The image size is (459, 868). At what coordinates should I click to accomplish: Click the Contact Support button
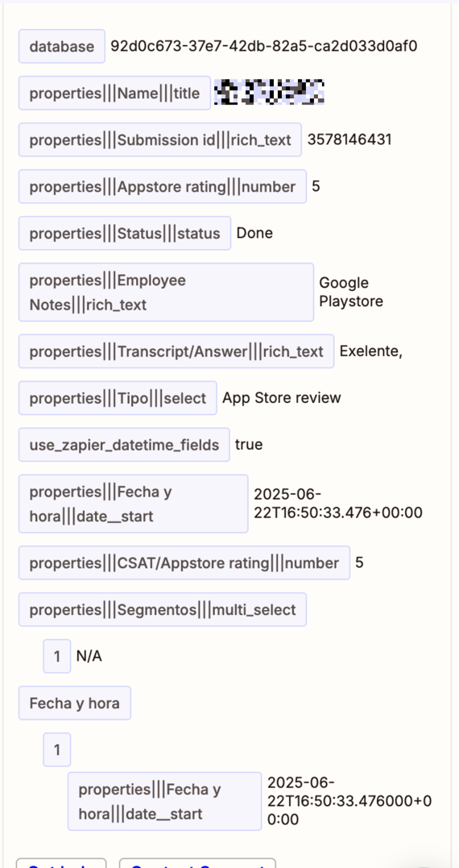tap(197, 864)
